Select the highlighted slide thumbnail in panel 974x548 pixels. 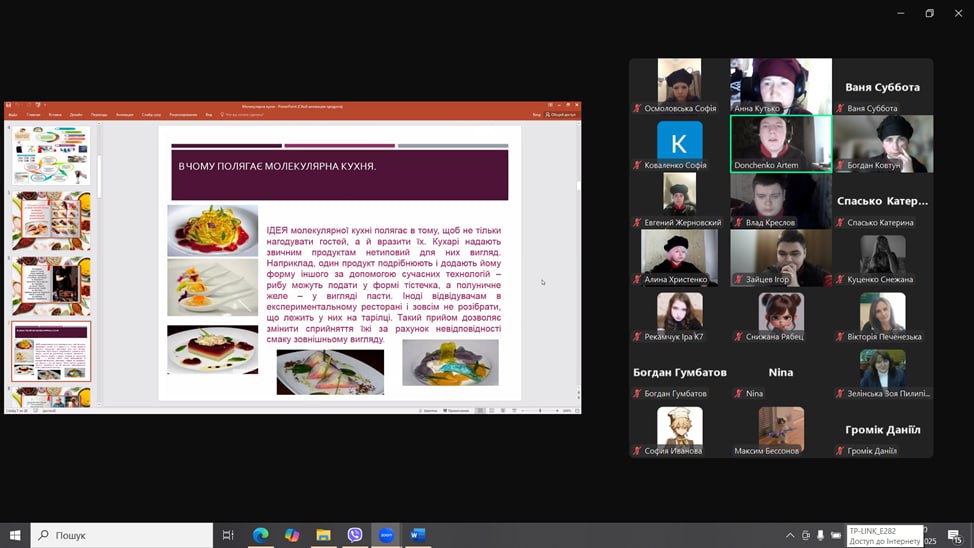51,350
